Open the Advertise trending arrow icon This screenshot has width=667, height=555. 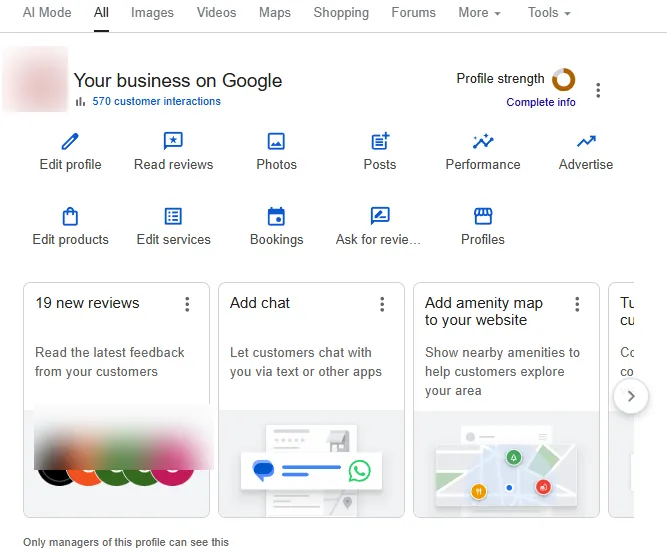point(586,141)
